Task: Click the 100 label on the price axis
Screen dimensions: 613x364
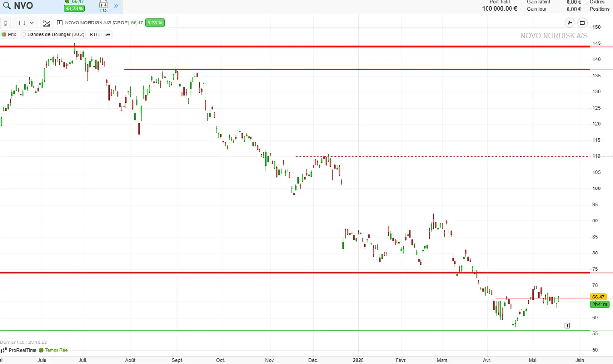Action: pyautogui.click(x=597, y=188)
